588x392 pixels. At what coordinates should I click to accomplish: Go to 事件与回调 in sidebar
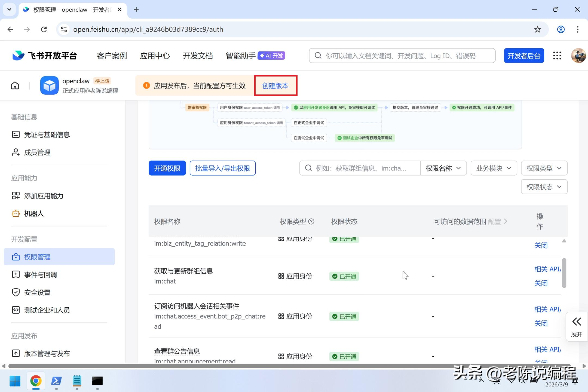(40, 275)
